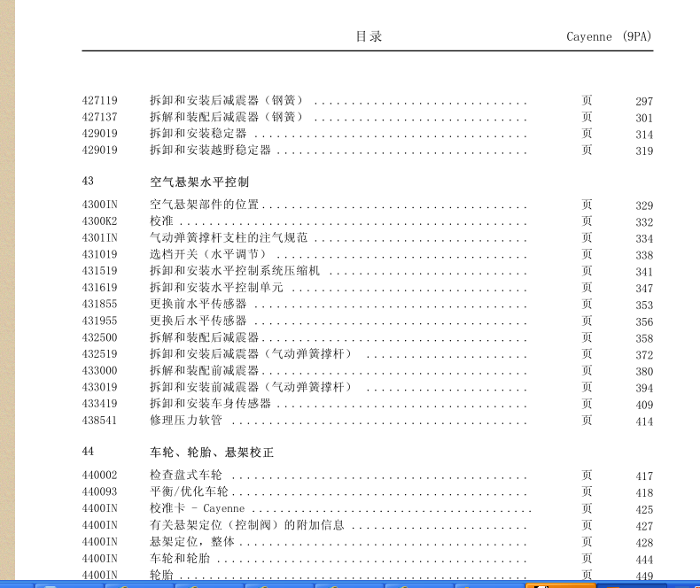Click page number '417'
Viewport: 700px width, 588px height.
(644, 476)
